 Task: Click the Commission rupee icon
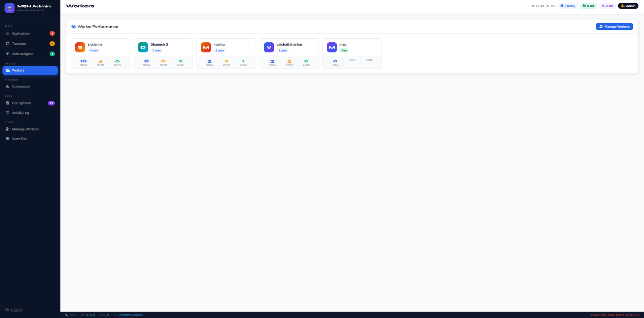tap(8, 86)
